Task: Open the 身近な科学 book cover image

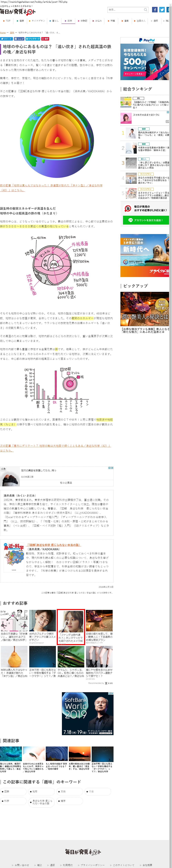Action: click(14, 557)
